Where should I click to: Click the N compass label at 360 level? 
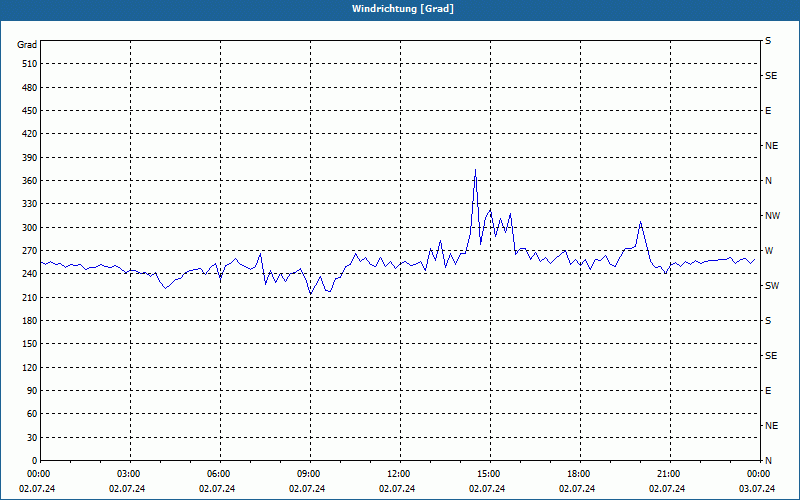click(768, 181)
